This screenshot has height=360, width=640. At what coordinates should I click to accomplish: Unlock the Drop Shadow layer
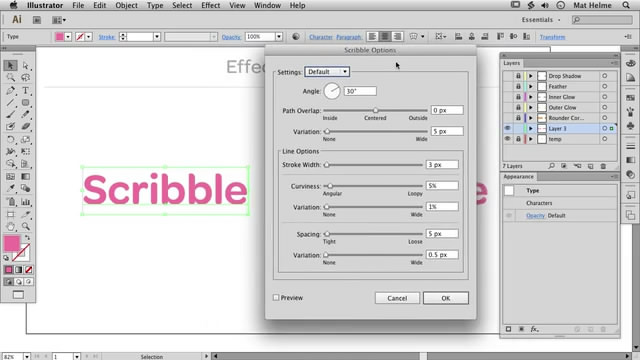click(518, 76)
